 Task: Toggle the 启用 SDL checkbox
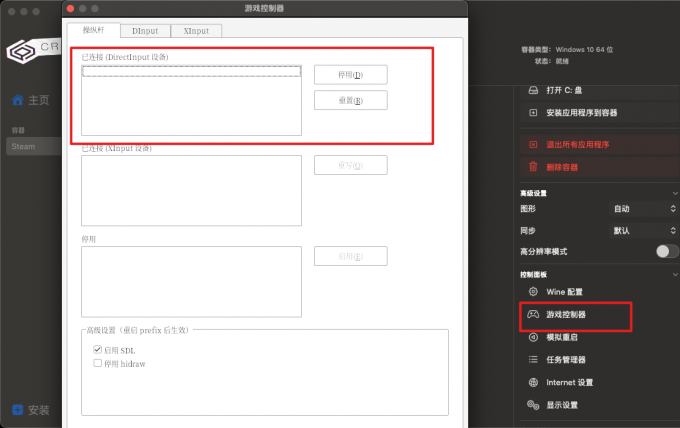(x=98, y=350)
